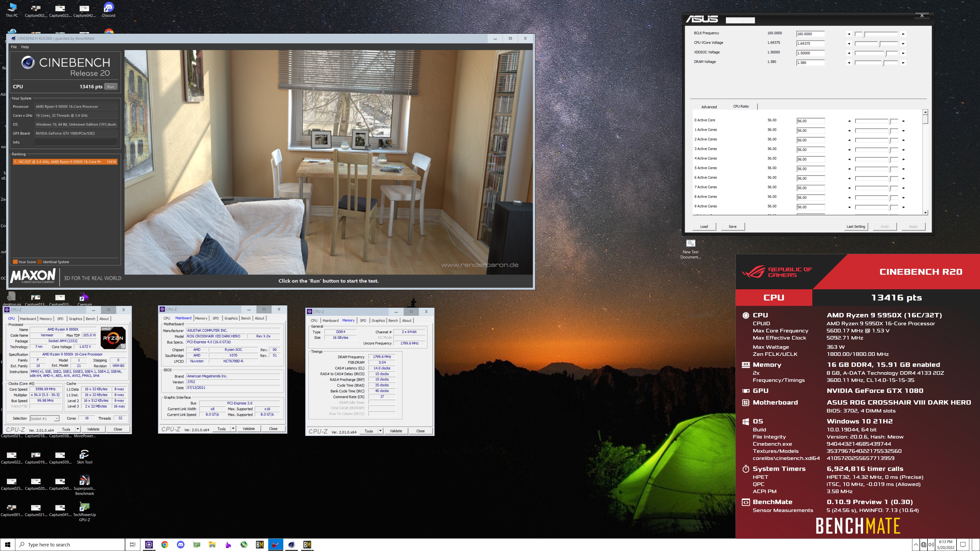Select Advanced tab in ASUS window
Screen dimensions: 980x551
[709, 107]
